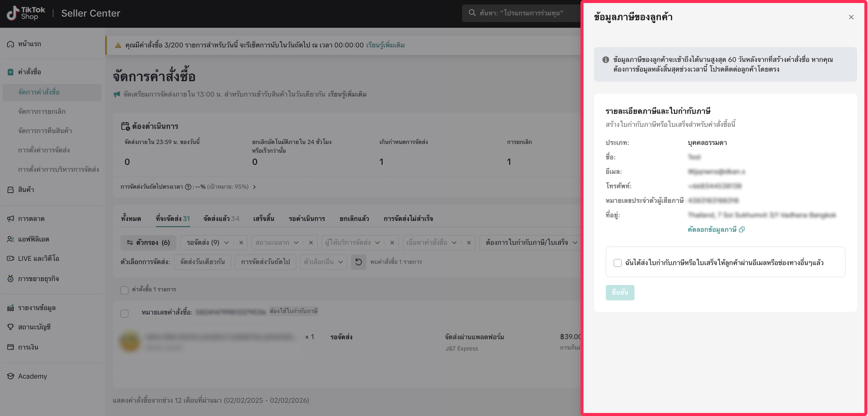The height and width of the screenshot is (416, 868).
Task: Click the megaphone icon for การตลาด
Action: click(11, 219)
